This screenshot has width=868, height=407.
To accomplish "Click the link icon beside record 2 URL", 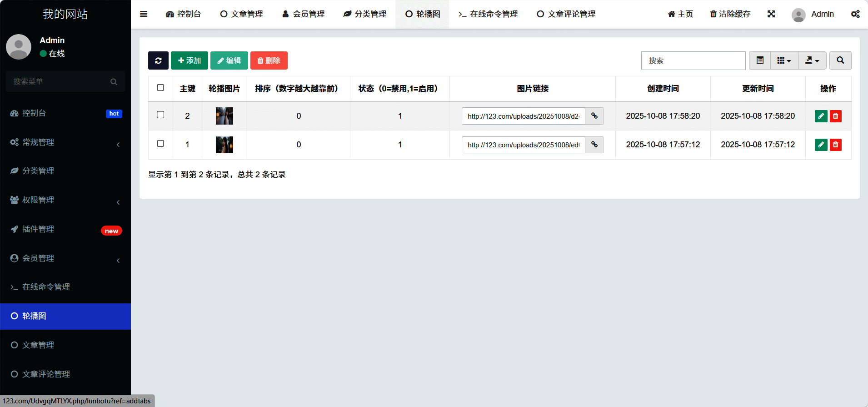I will click(594, 116).
